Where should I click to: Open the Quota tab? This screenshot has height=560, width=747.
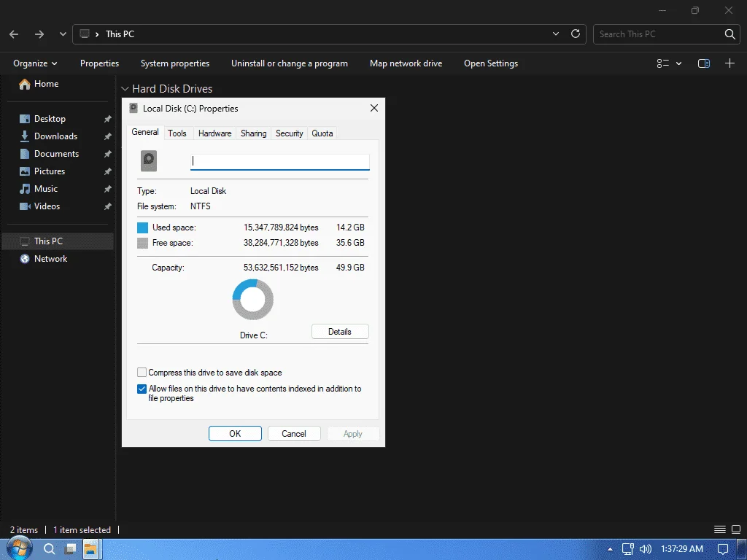point(322,133)
